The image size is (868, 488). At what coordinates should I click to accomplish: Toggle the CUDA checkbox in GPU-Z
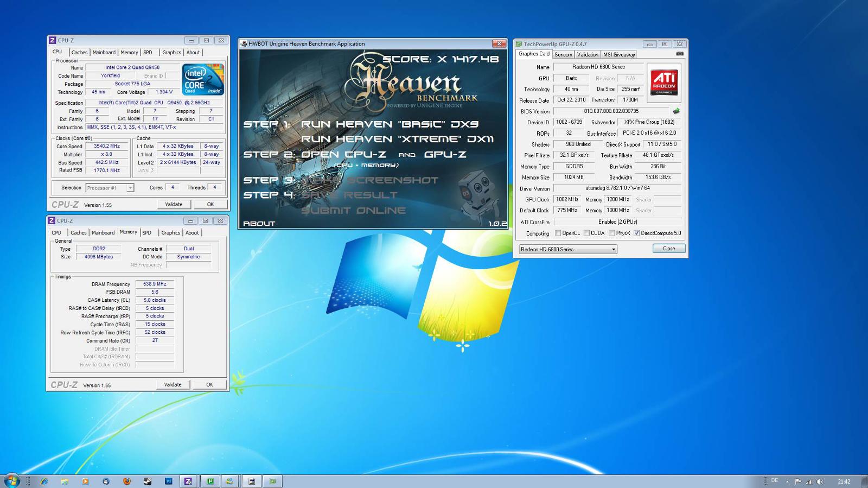586,233
